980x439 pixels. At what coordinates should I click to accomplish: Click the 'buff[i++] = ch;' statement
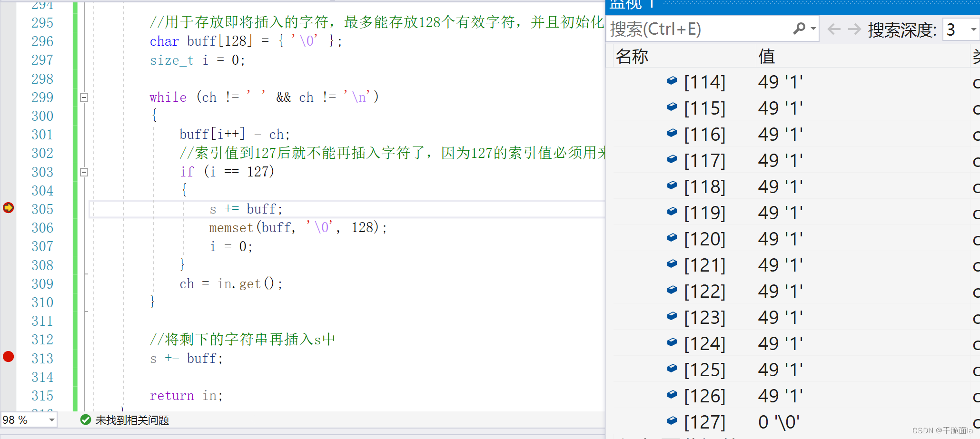(x=235, y=135)
